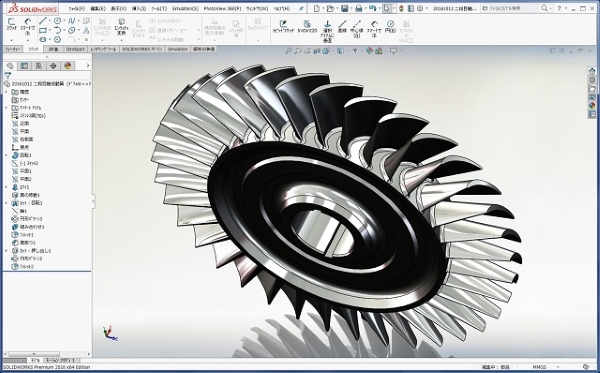
Task: Switch to the DimXpert tab
Action: click(x=75, y=49)
